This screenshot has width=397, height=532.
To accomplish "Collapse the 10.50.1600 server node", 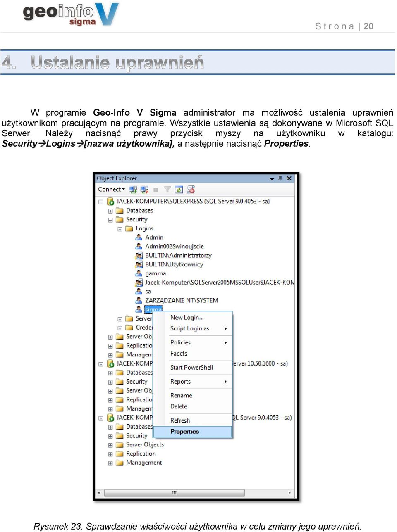I will (x=101, y=364).
